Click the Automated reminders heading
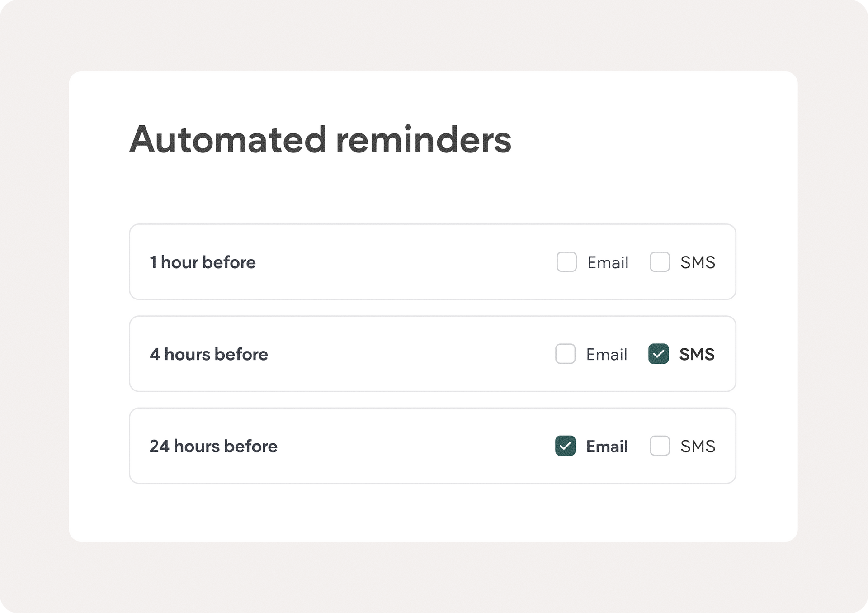The height and width of the screenshot is (613, 868). [320, 139]
